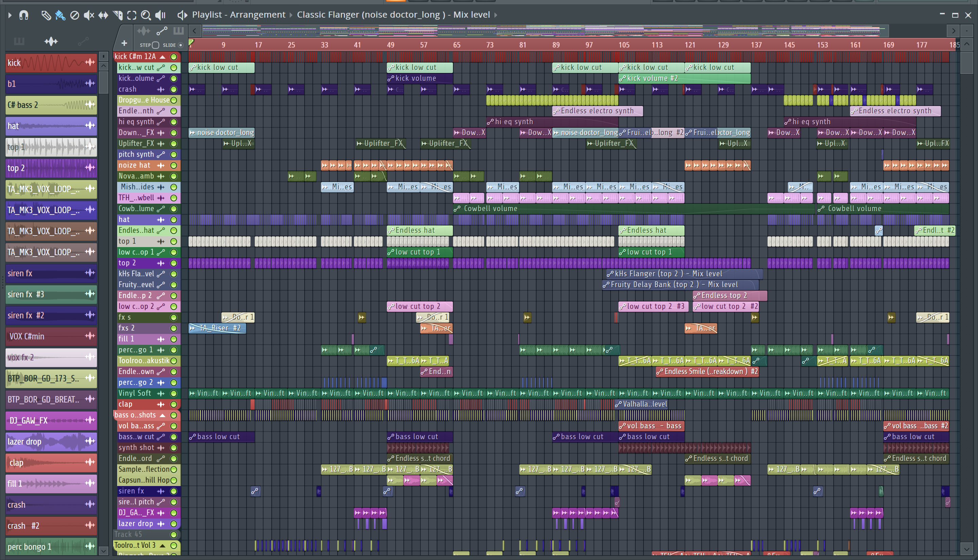Mute the clap track
Image resolution: width=978 pixels, height=560 pixels.
coord(174,404)
